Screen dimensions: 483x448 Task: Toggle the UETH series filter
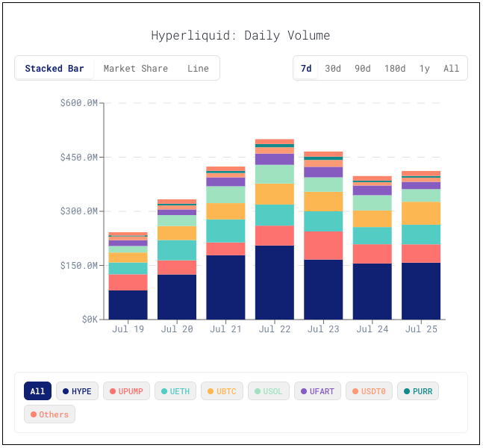[175, 391]
